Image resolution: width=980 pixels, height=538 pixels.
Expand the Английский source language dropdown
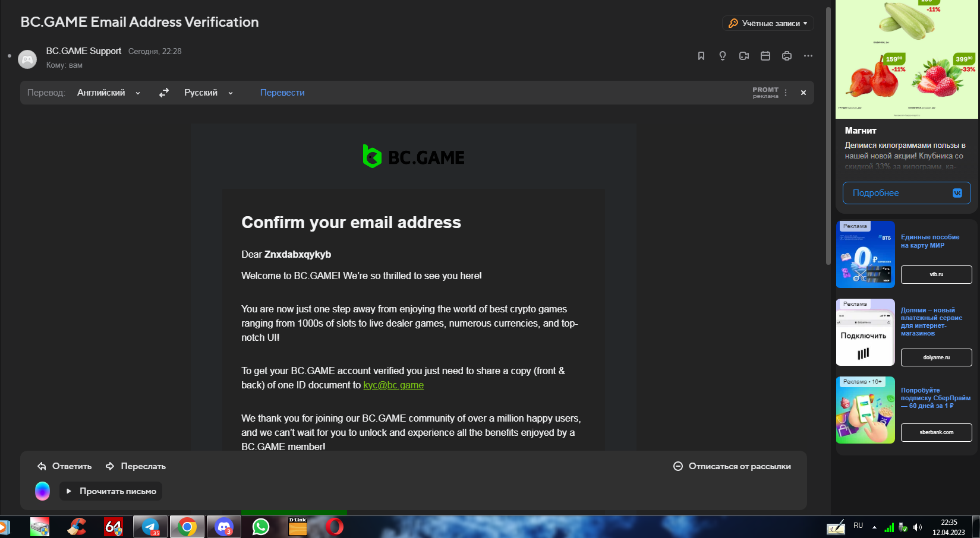109,93
